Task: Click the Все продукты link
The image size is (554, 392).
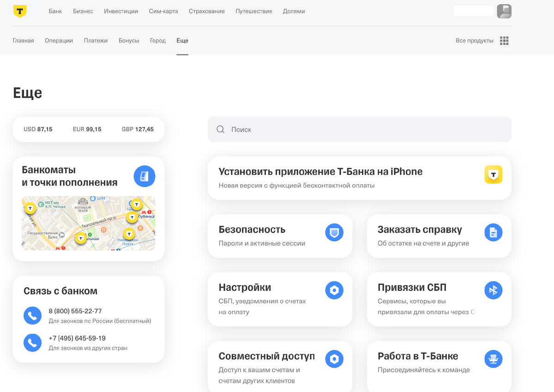Action: pos(475,41)
